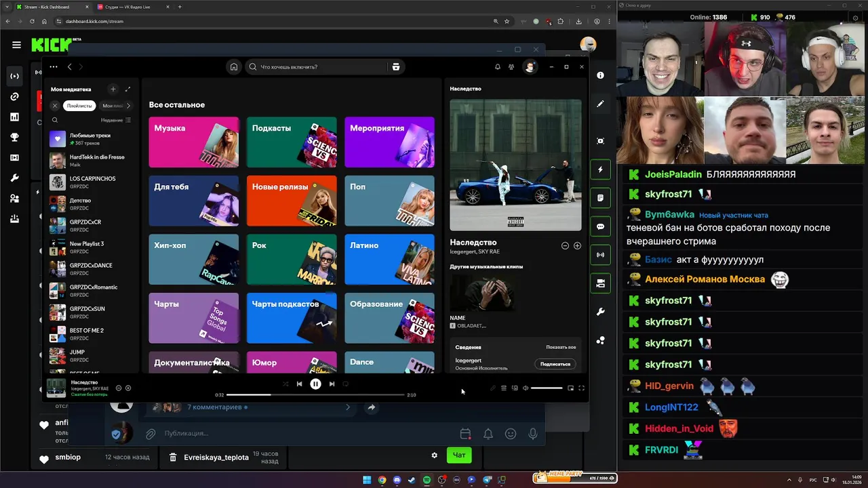This screenshot has width=868, height=488.
Task: Open HardTekk in die Fresse playlist
Action: point(91,161)
